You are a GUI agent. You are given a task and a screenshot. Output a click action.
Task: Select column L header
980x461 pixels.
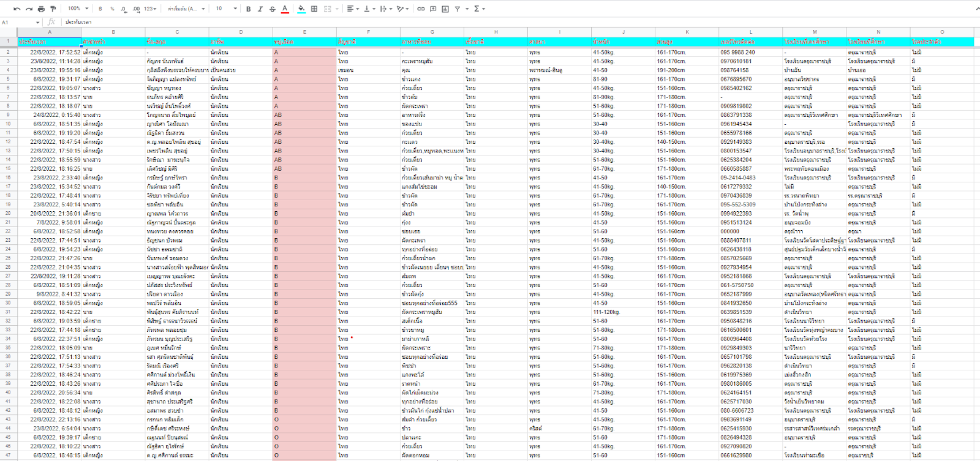tap(750, 32)
